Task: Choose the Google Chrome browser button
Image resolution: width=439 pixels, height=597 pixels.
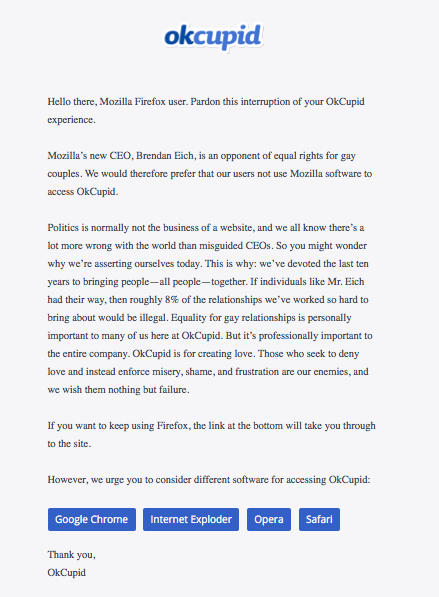Action: click(x=92, y=519)
